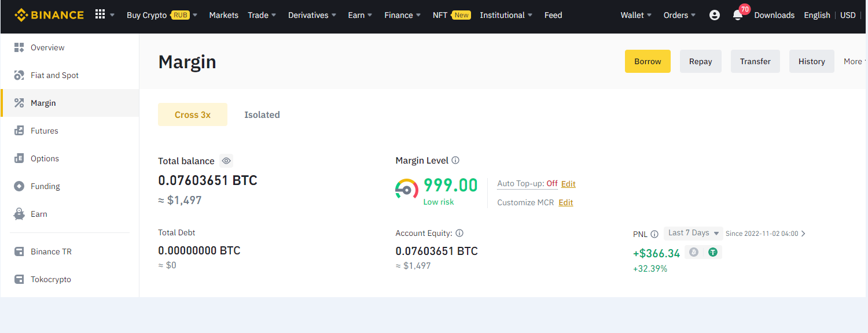Open the apps grid menu icon
Image resolution: width=868 pixels, height=333 pixels.
tap(100, 14)
